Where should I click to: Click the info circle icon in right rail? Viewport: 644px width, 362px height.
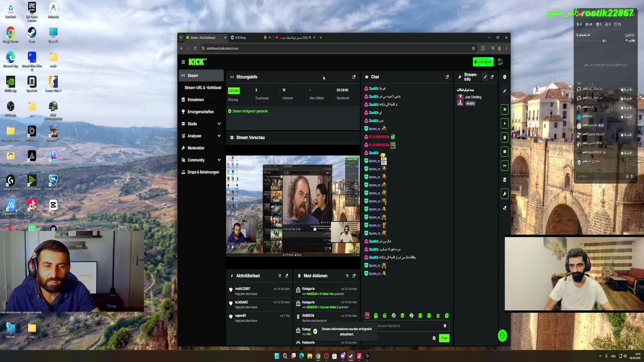(505, 77)
